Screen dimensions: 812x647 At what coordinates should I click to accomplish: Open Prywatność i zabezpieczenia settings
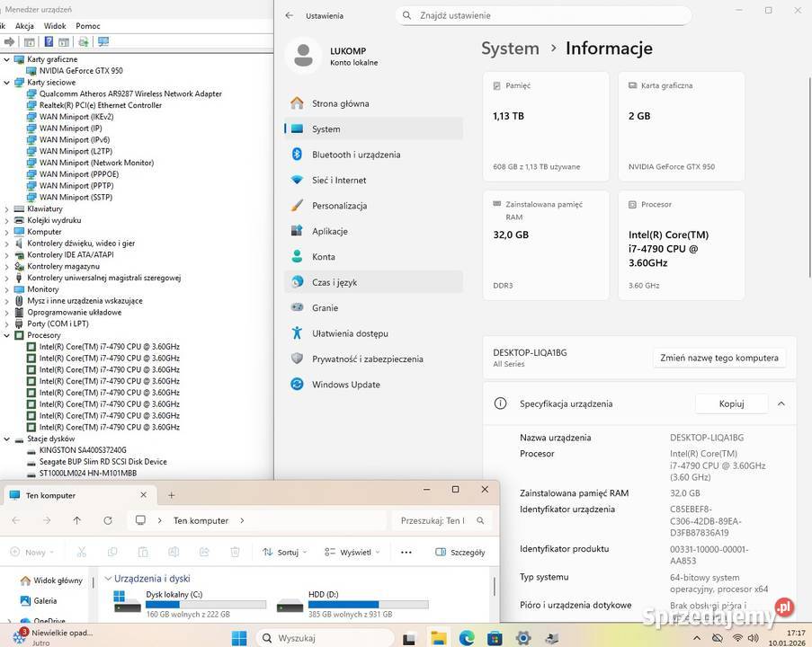(x=373, y=359)
